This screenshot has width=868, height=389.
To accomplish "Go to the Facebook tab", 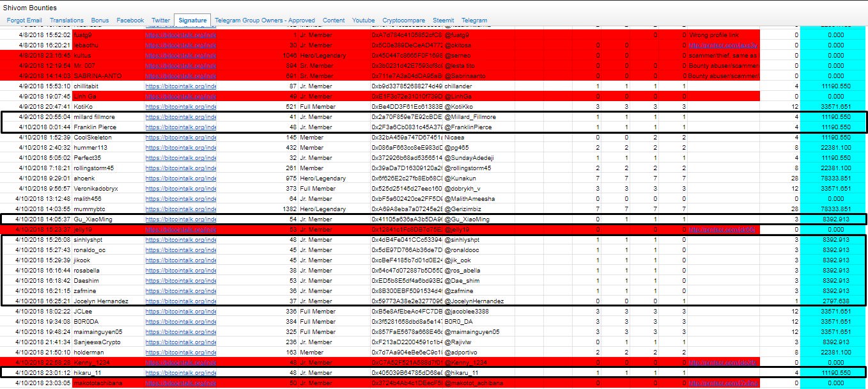I will point(130,20).
